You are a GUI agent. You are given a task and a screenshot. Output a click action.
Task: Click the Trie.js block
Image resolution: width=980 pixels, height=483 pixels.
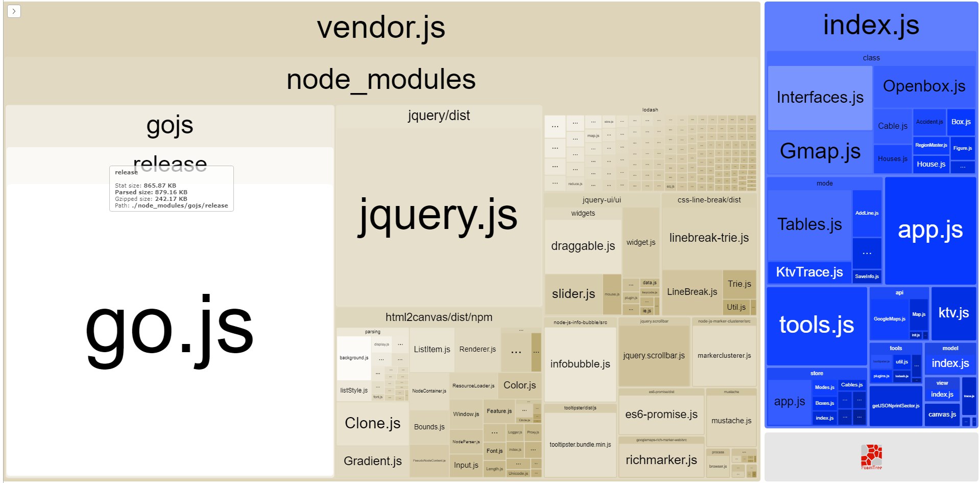739,284
